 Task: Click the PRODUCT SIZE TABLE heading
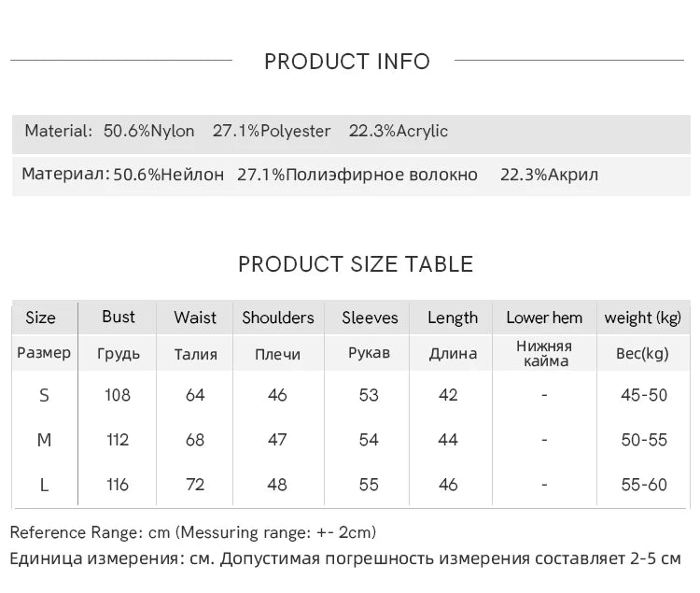[356, 264]
